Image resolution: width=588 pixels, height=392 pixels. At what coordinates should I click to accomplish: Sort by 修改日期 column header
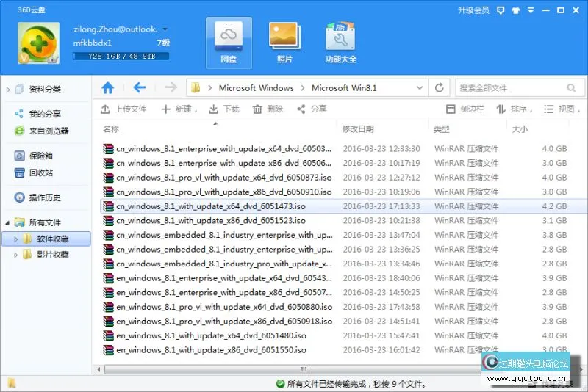[x=358, y=129]
